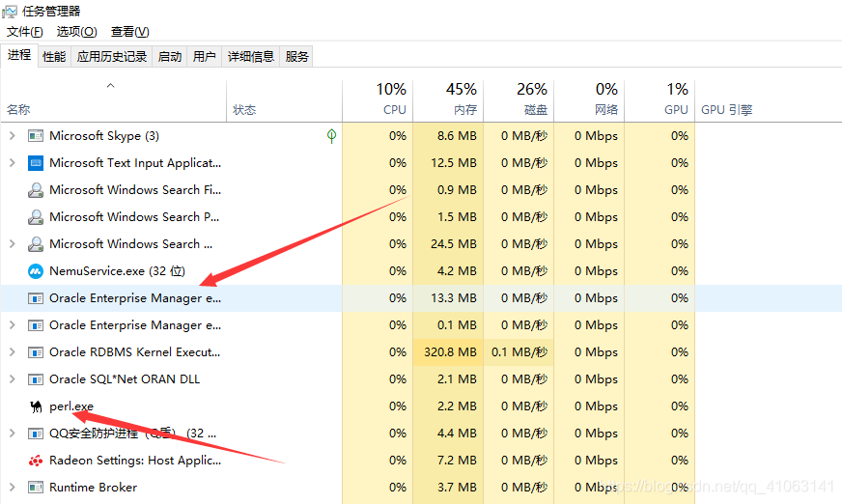The height and width of the screenshot is (504, 842).
Task: Click the green leaf status icon for Skype
Action: tap(332, 136)
